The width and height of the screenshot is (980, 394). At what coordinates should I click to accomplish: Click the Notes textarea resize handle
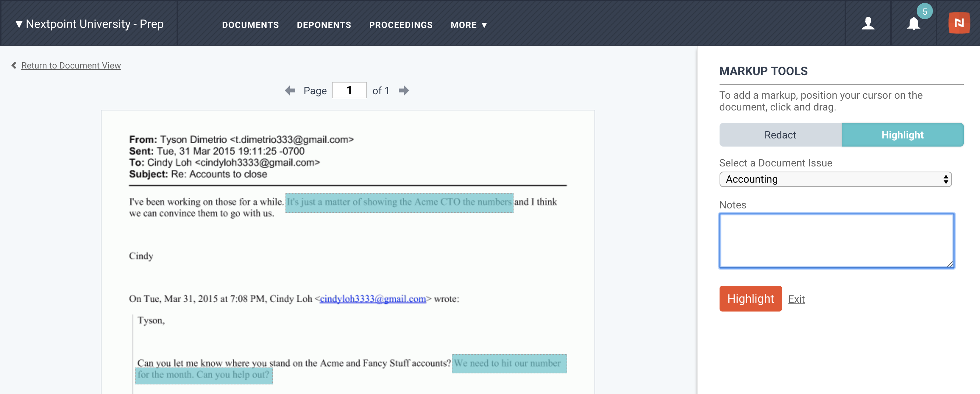click(949, 264)
